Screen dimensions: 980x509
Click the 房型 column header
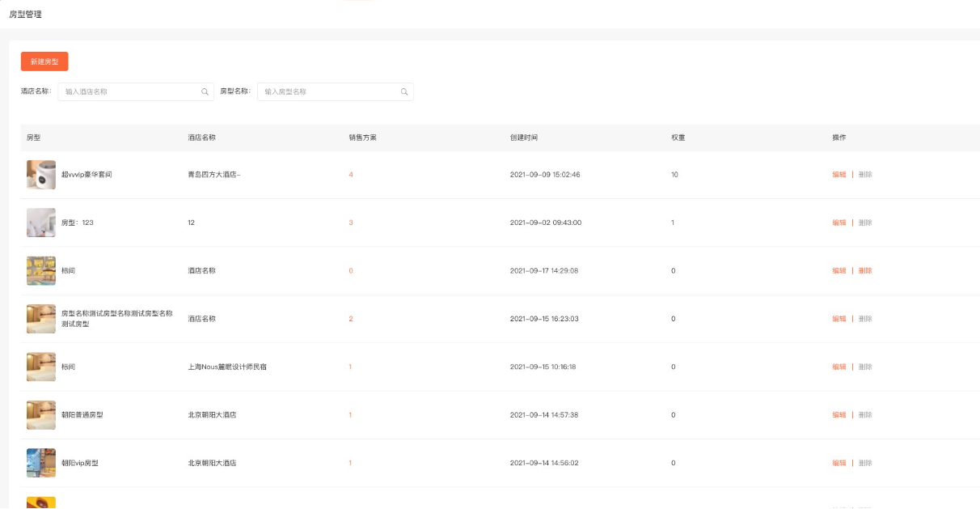[33, 138]
